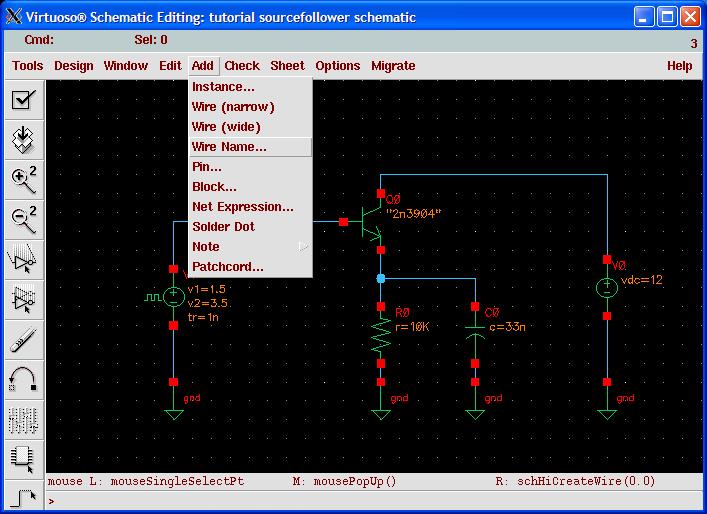The width and height of the screenshot is (707, 514).
Task: Click the Add Instance chip icon
Action: coord(24,458)
